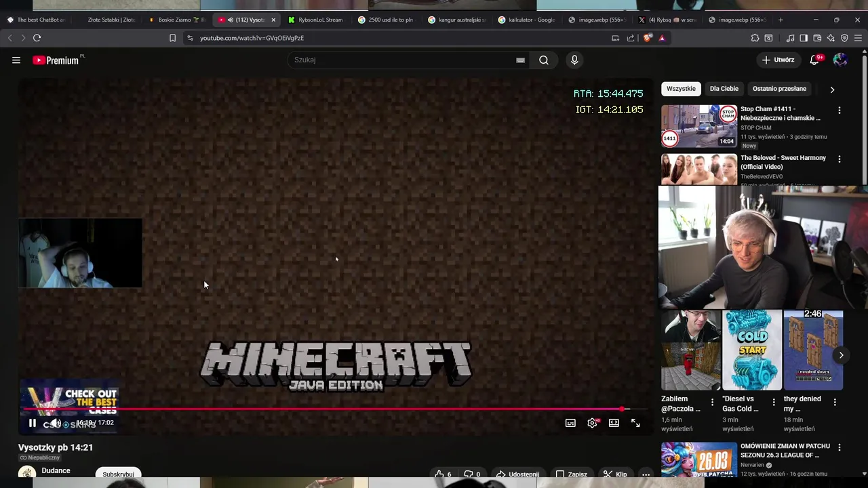This screenshot has height=488, width=868.
Task: Select the Dla Ciebie filter chip
Action: (724, 89)
